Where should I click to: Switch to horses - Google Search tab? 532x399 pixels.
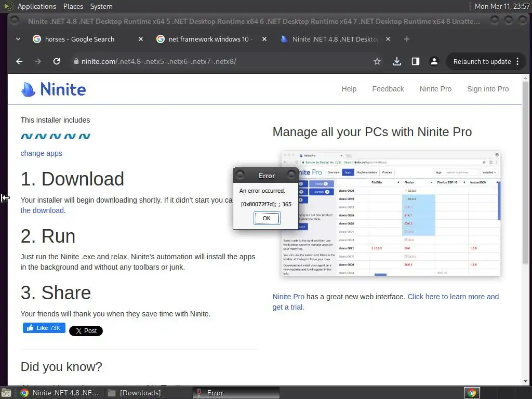(79, 39)
